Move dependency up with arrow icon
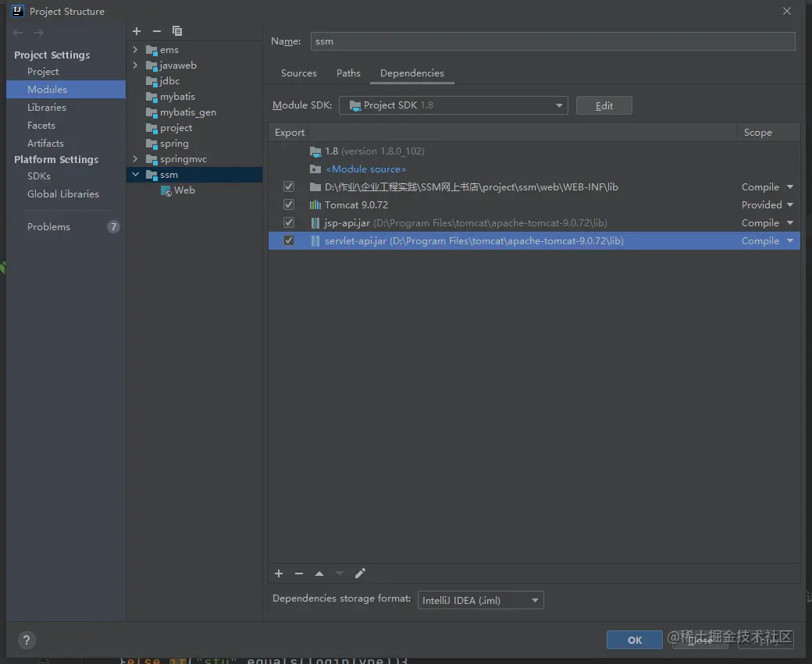This screenshot has height=664, width=812. 319,573
